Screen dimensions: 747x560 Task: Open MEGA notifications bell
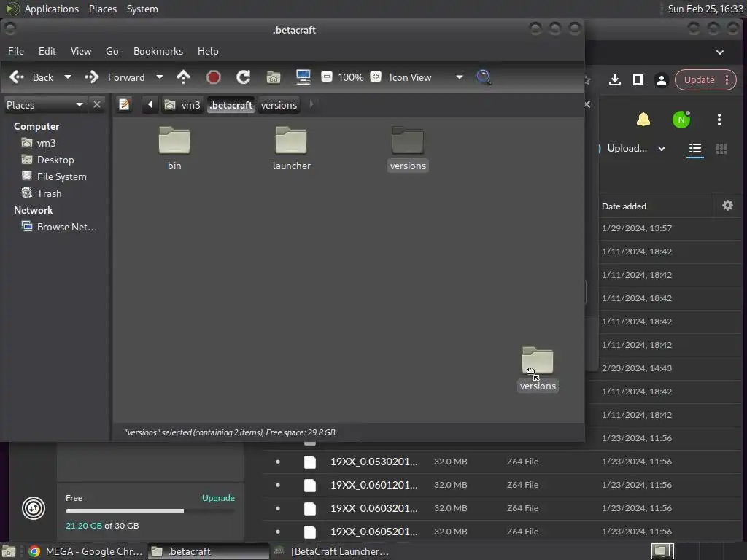643,119
